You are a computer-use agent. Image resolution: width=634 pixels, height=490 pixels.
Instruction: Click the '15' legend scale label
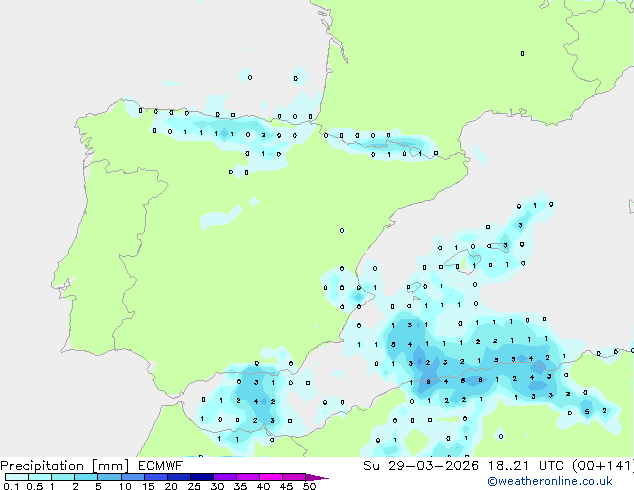(x=148, y=486)
